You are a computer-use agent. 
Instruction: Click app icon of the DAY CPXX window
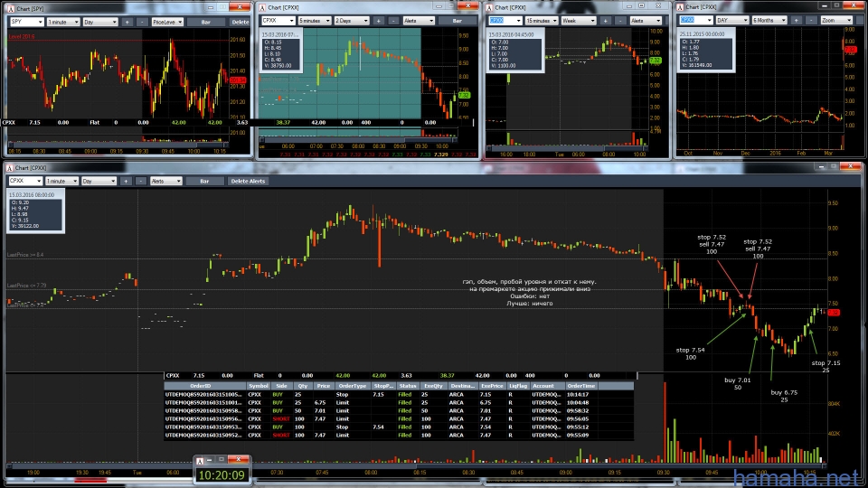coord(680,7)
